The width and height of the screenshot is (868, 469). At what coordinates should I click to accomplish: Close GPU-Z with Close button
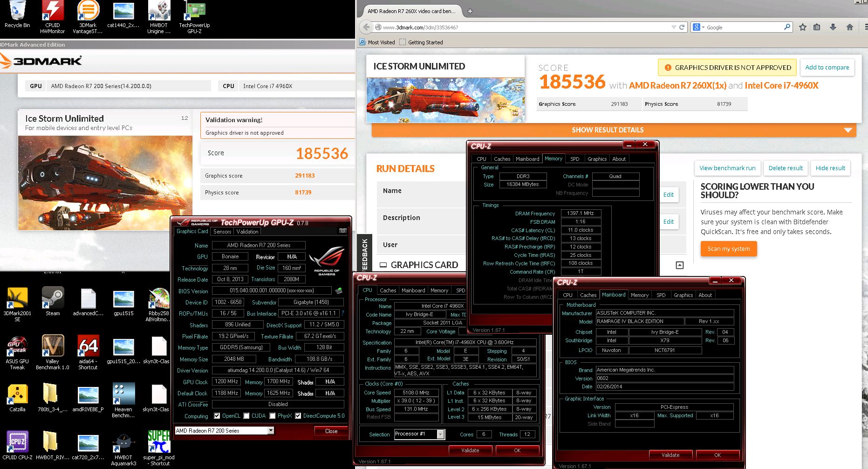tap(331, 431)
